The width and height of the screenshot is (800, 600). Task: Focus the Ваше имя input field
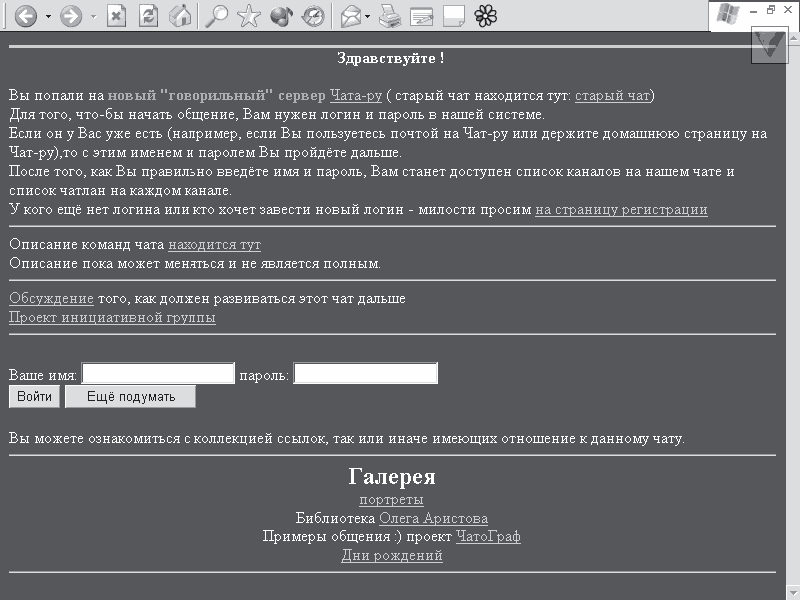click(x=158, y=373)
